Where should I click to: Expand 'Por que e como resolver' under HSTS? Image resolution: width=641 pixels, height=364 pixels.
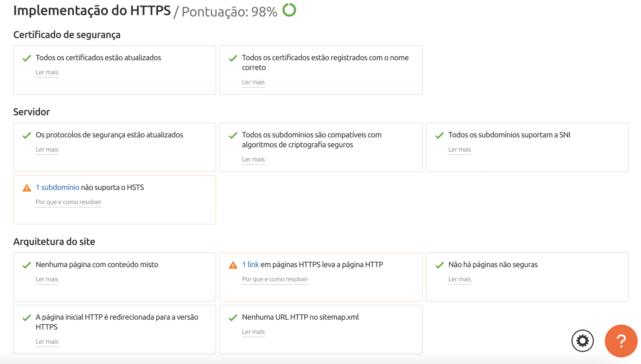point(69,202)
